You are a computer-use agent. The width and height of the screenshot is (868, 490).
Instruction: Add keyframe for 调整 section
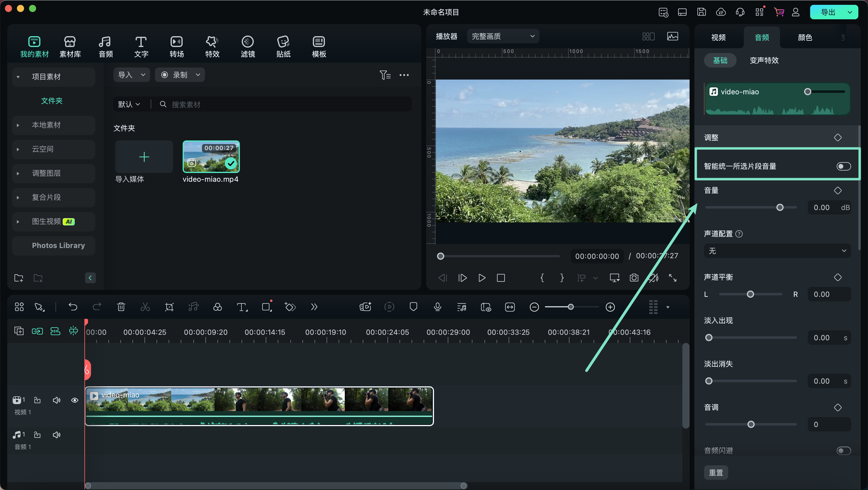click(x=838, y=137)
